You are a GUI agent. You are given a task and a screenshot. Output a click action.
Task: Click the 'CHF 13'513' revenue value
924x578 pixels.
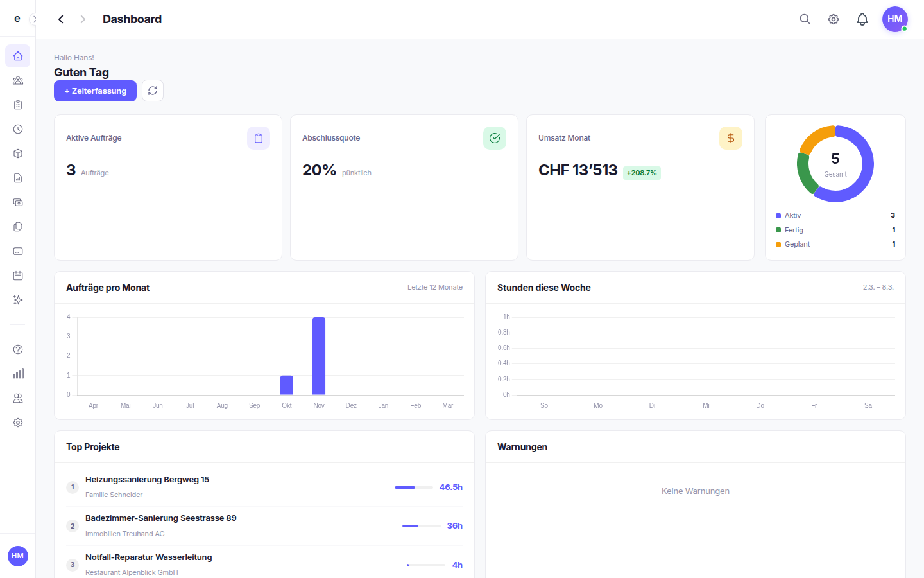pos(578,170)
